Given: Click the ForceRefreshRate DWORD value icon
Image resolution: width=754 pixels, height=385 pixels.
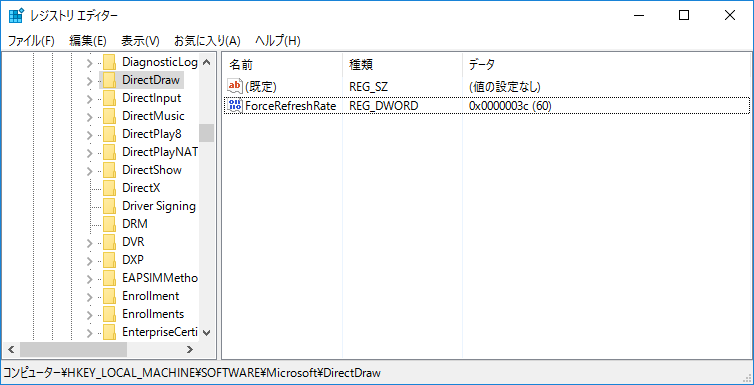Looking at the screenshot, I should [235, 105].
